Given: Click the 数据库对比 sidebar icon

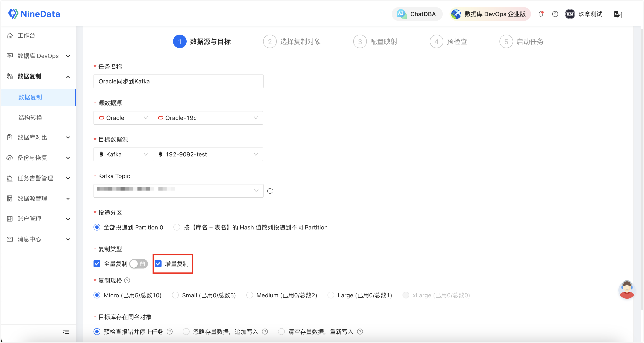Looking at the screenshot, I should pyautogui.click(x=10, y=137).
